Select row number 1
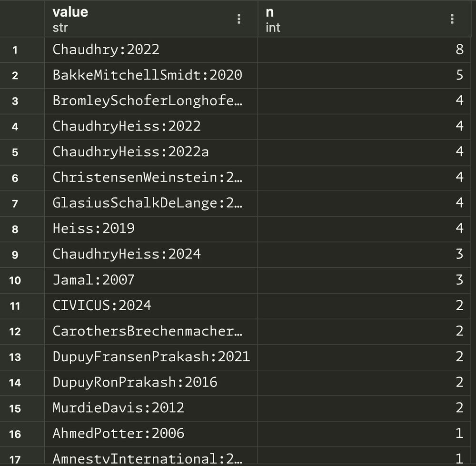 (22, 50)
